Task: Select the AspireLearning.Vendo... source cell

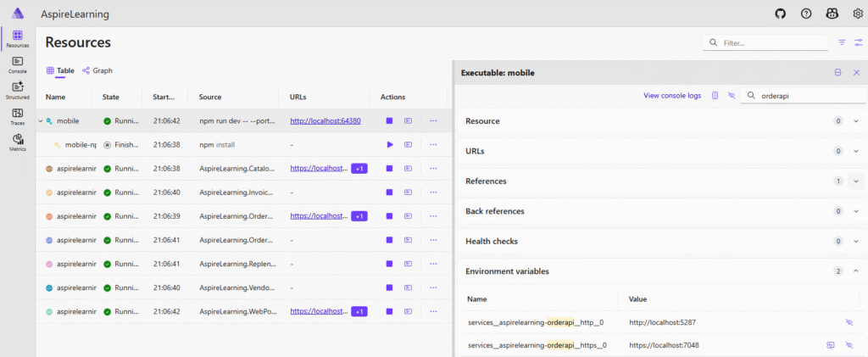Action: (x=236, y=287)
